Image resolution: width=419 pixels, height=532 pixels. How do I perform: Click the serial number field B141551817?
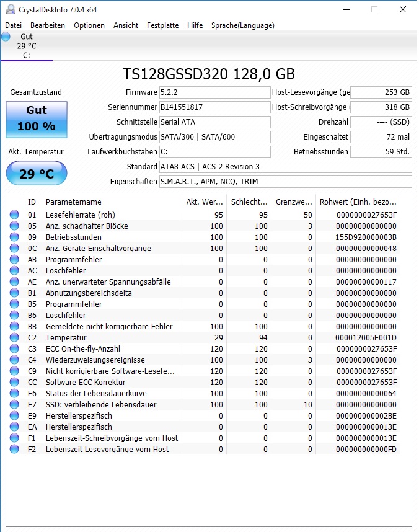click(215, 107)
